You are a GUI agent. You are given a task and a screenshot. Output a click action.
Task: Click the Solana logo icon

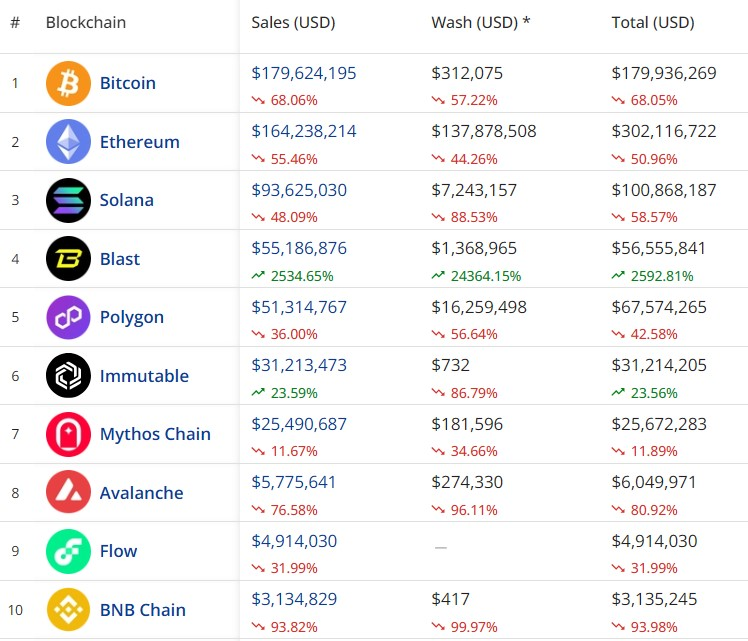tap(68, 200)
